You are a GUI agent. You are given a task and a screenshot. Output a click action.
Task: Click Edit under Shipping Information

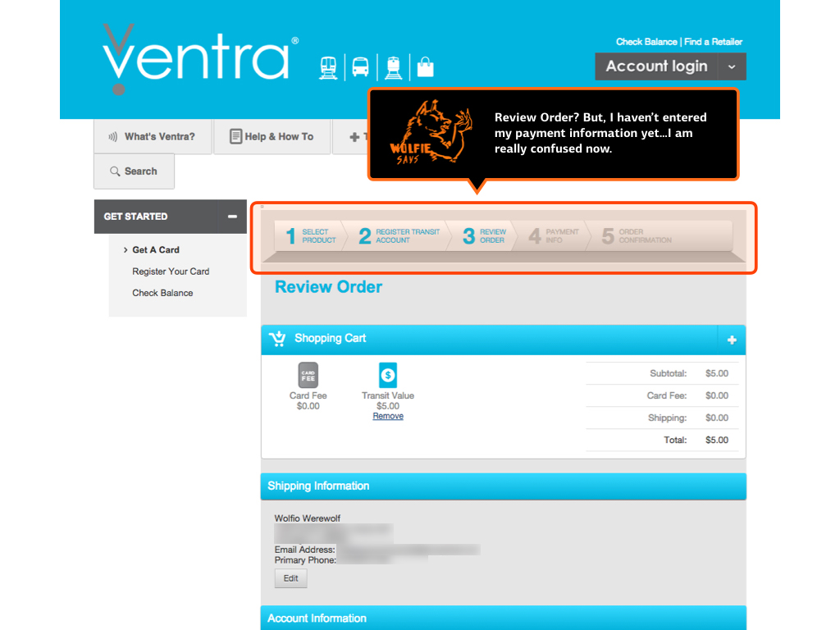(x=290, y=578)
